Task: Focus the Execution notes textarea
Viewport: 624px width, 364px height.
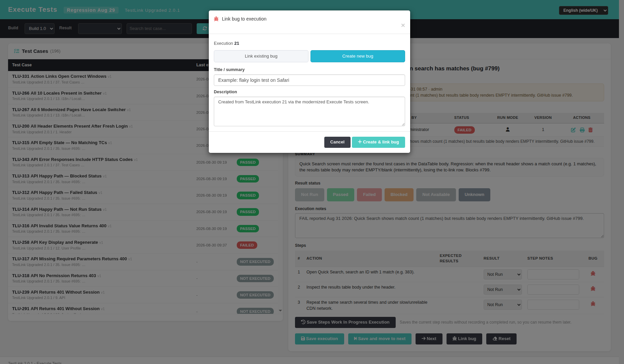Action: point(450,226)
